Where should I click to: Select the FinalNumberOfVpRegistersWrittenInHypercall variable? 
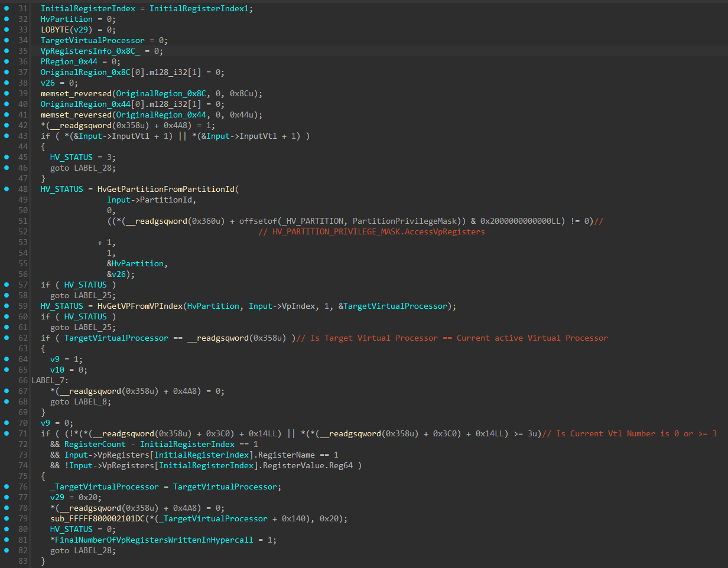(154, 540)
